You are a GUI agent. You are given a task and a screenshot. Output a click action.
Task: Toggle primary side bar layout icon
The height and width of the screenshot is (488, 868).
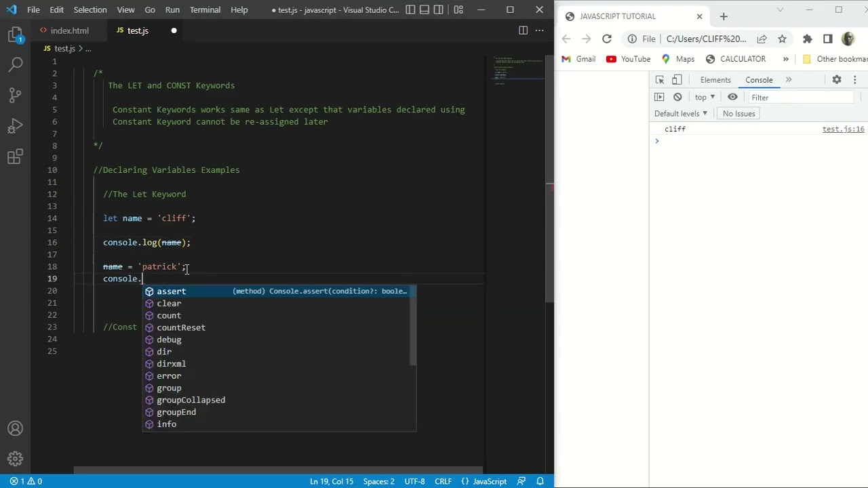tap(410, 10)
